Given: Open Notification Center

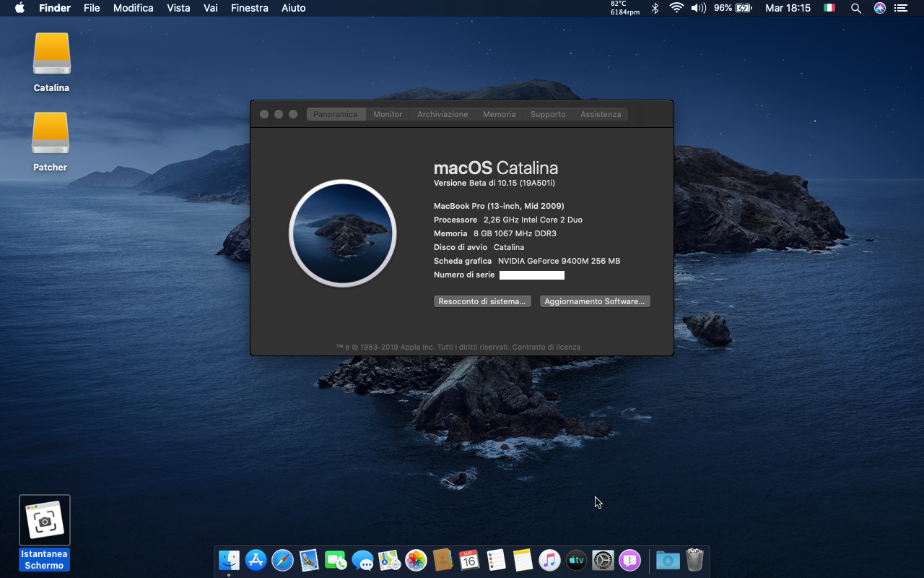Looking at the screenshot, I should coord(900,8).
